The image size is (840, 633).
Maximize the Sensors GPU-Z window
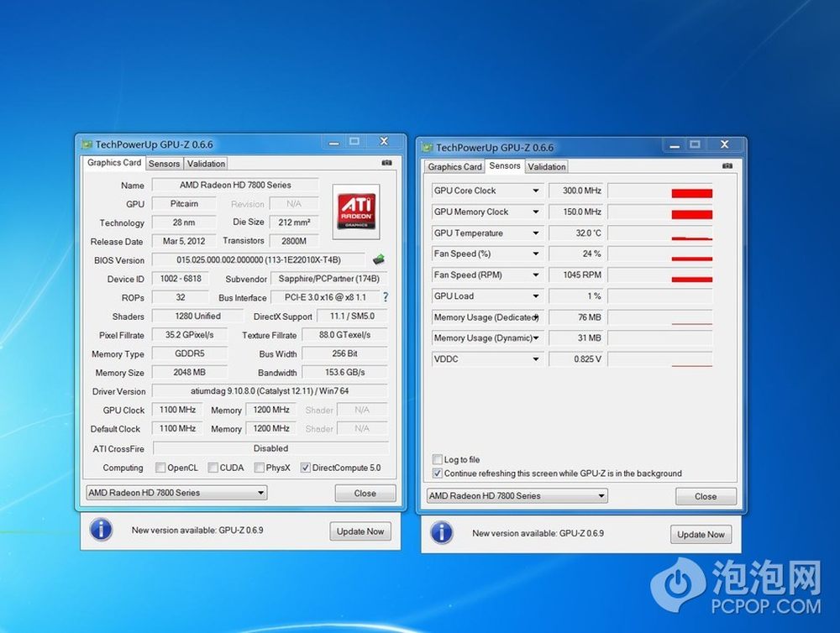pyautogui.click(x=695, y=144)
